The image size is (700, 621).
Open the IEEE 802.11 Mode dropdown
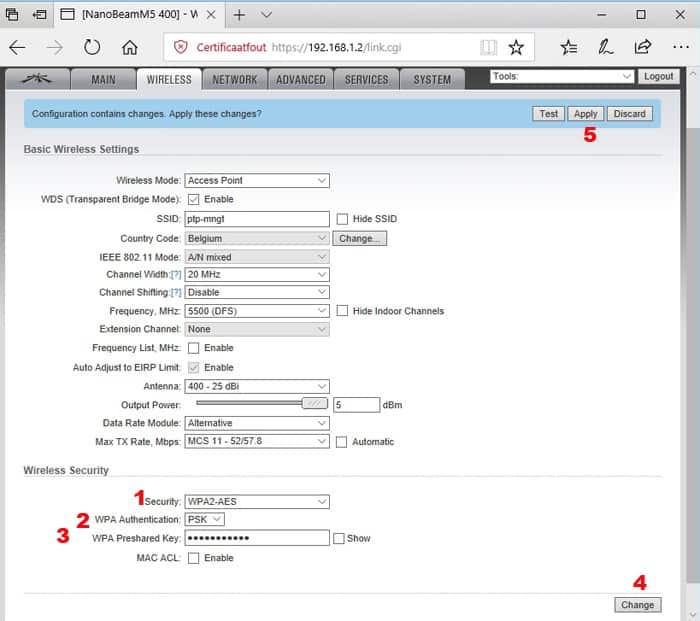[257, 257]
